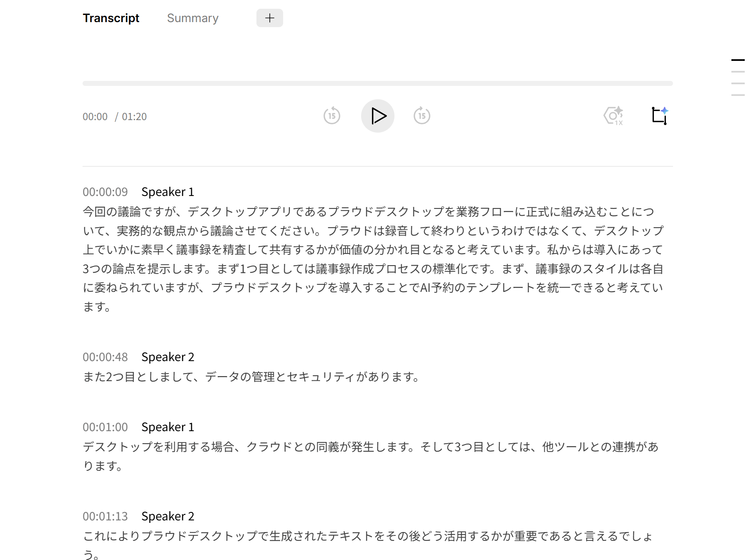Go to the 00:01:13 timestamp
The image size is (756, 560).
point(105,516)
